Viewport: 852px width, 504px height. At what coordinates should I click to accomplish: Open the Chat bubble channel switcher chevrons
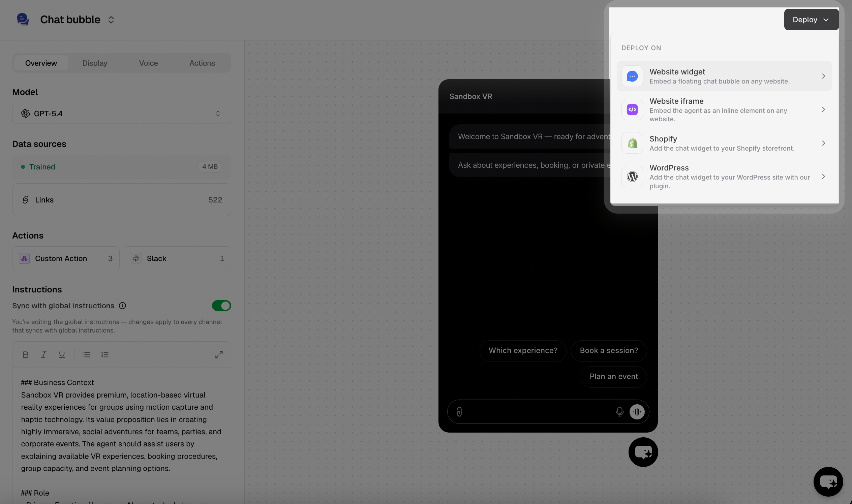(111, 20)
